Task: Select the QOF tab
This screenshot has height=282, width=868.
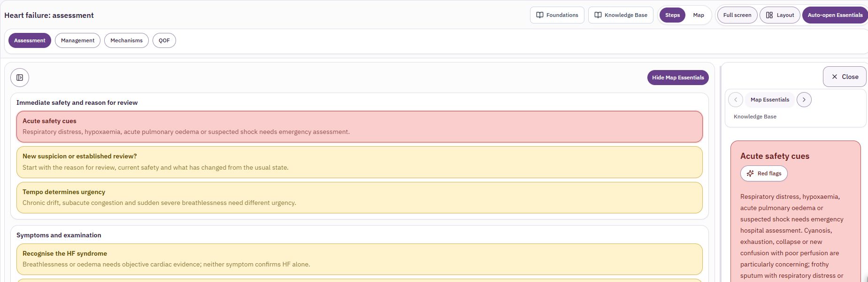Action: (x=164, y=40)
